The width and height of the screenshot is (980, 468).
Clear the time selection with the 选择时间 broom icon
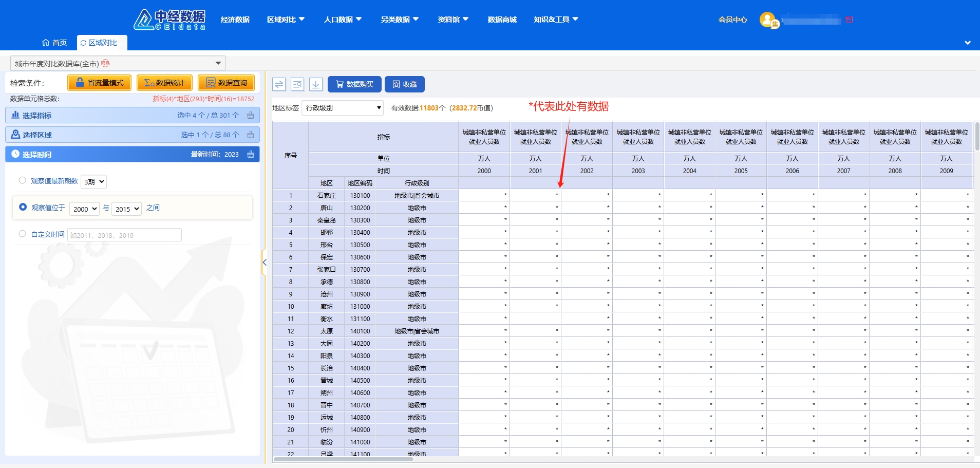pyautogui.click(x=251, y=155)
